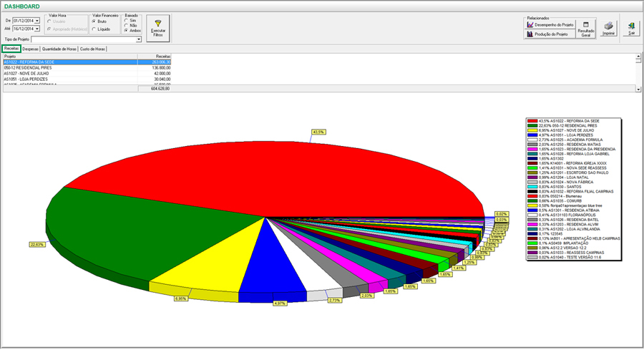Exit the dashboard with the Sair icon
The height and width of the screenshot is (350, 644).
631,29
